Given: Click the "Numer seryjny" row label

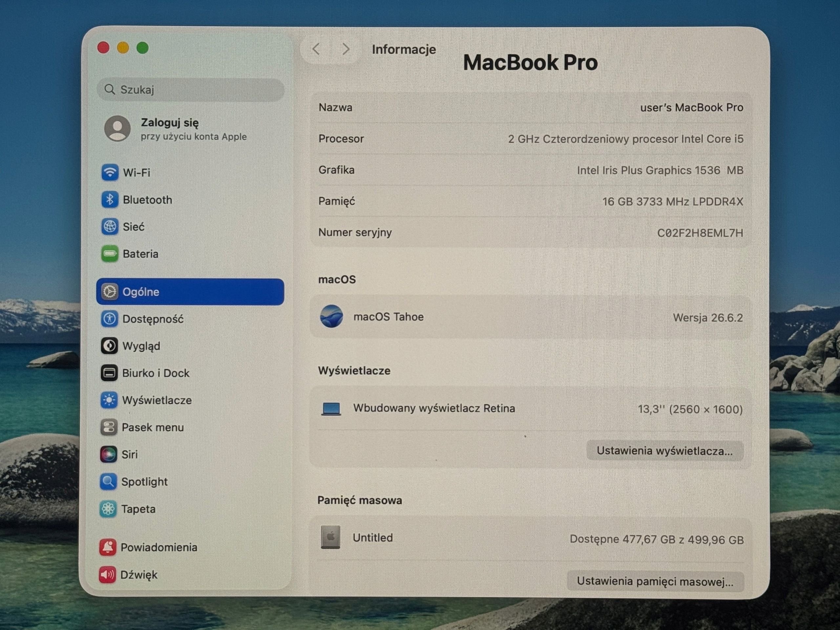Looking at the screenshot, I should (x=355, y=232).
